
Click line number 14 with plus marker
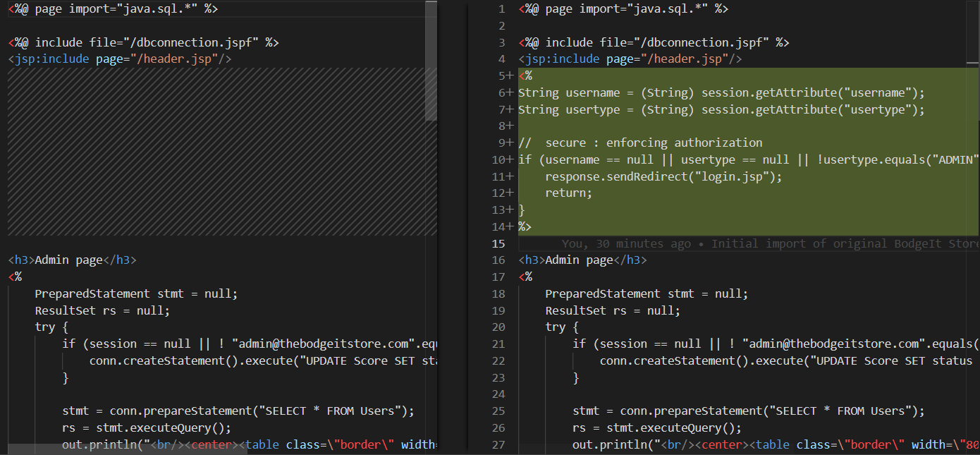(502, 226)
